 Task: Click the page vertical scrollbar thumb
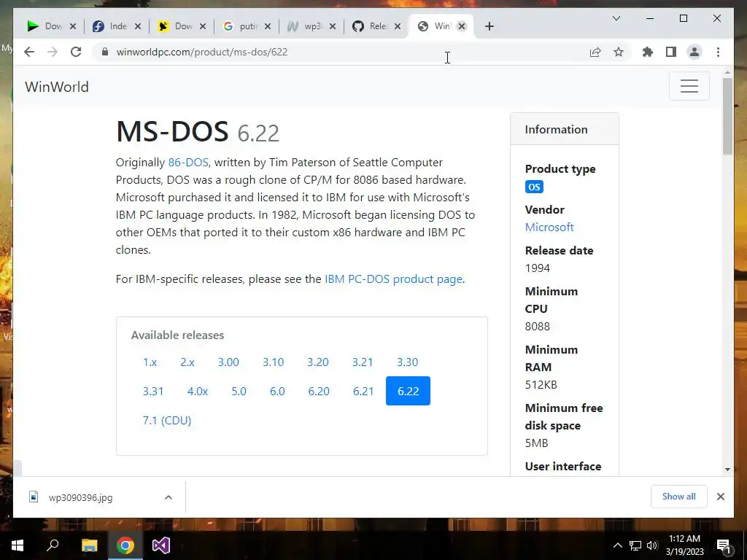coord(727,116)
